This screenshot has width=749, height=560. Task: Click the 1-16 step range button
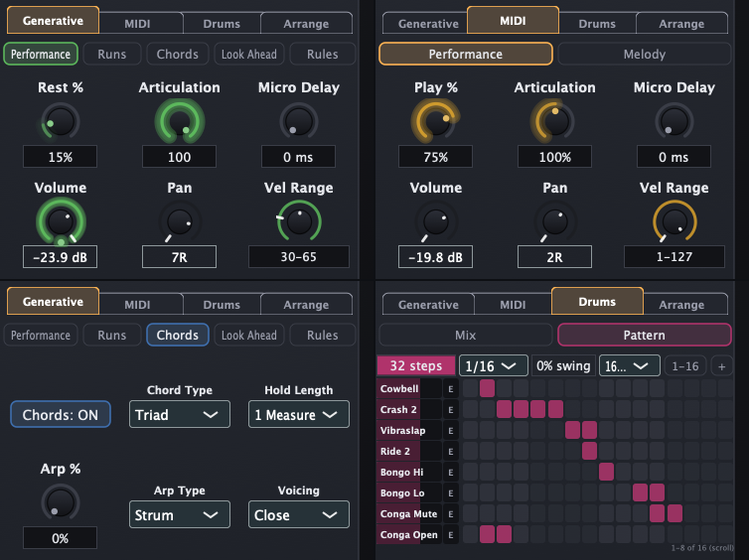[x=685, y=366]
